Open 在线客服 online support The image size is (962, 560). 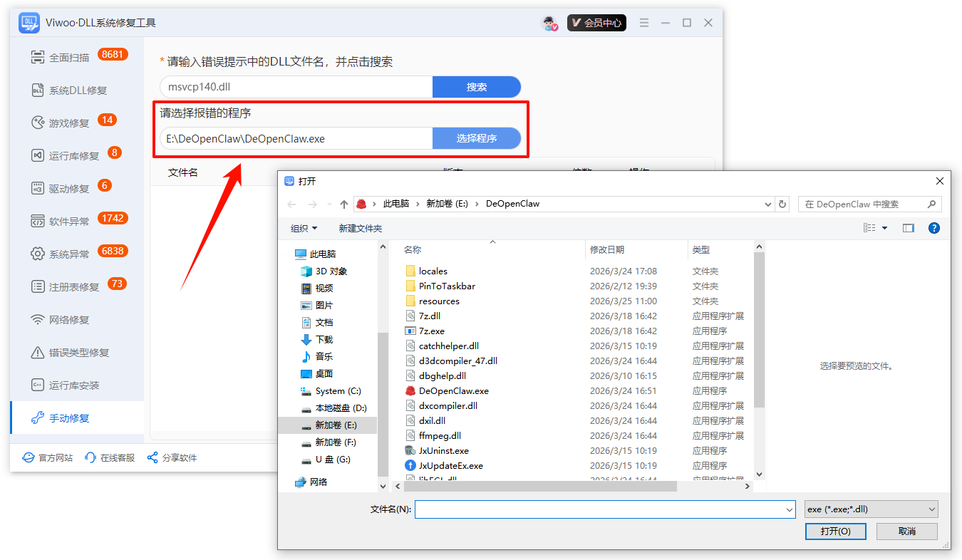(x=110, y=458)
